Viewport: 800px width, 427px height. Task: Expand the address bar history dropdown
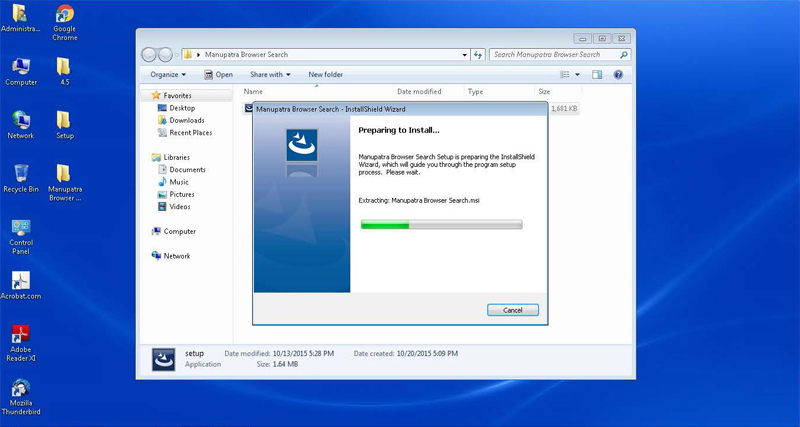(x=464, y=55)
